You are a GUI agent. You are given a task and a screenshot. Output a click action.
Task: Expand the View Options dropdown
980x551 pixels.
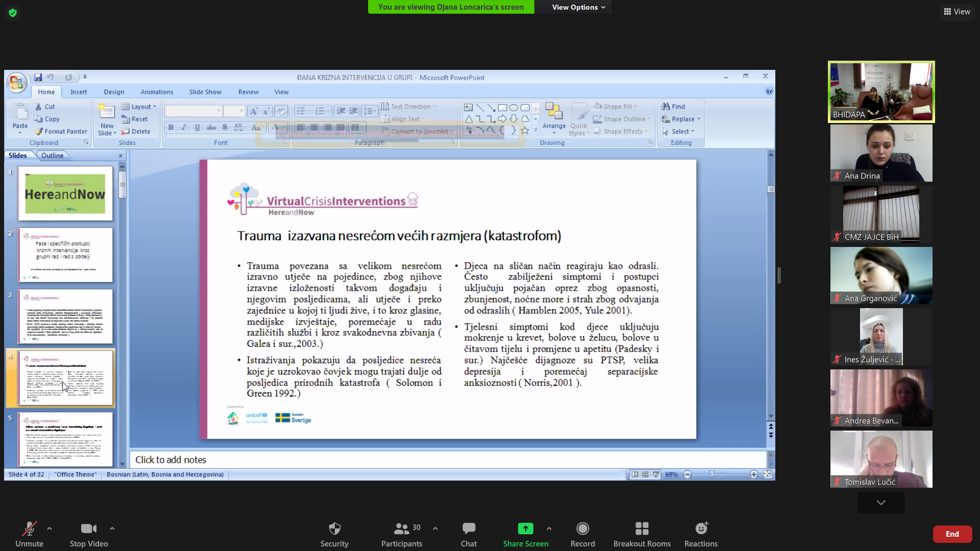(578, 7)
